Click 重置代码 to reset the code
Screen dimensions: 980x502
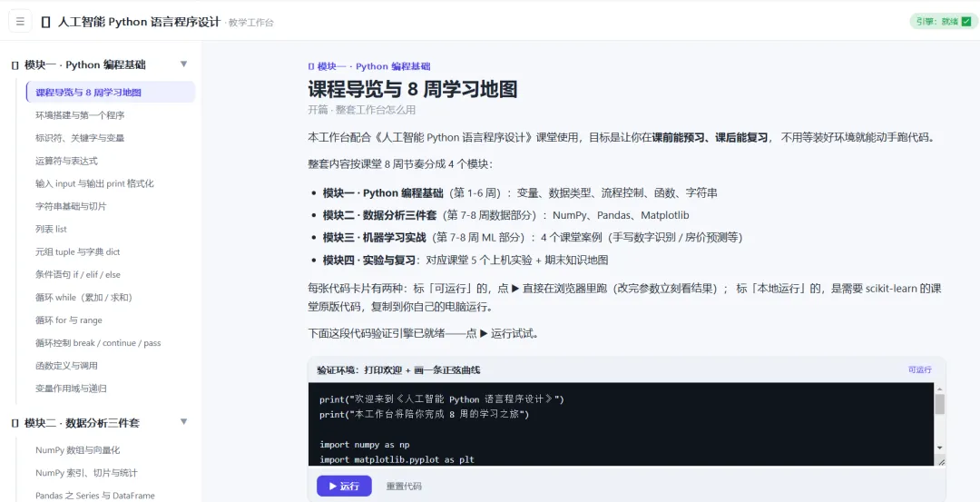404,487
